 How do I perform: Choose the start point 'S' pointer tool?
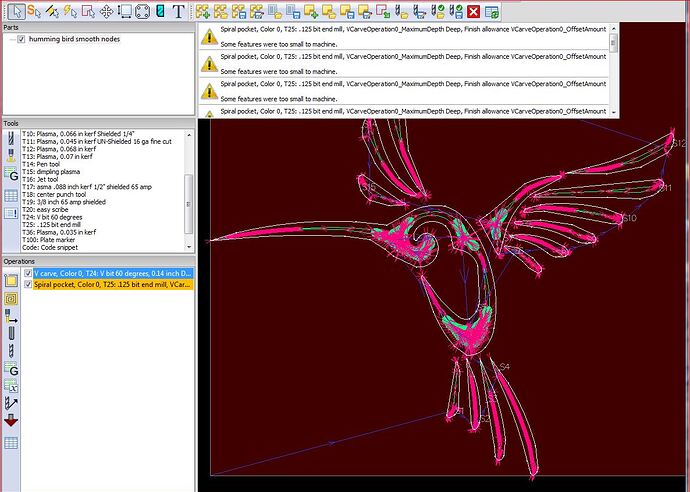click(34, 11)
